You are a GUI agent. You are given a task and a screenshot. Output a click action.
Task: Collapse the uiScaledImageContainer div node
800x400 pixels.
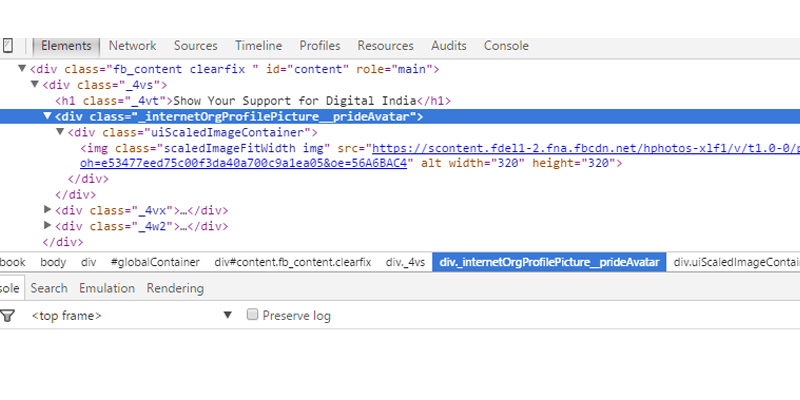point(60,132)
